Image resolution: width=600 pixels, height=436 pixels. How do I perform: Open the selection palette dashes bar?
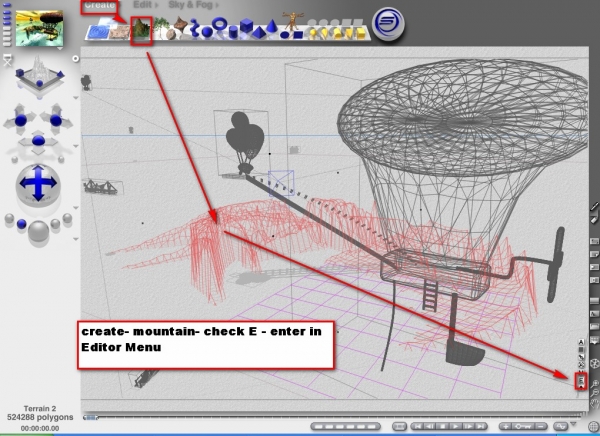(x=345, y=426)
